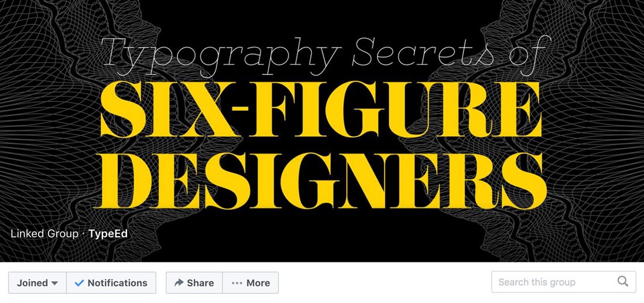Toggle the group Notifications setting
This screenshot has height=303, width=644.
pyautogui.click(x=111, y=283)
